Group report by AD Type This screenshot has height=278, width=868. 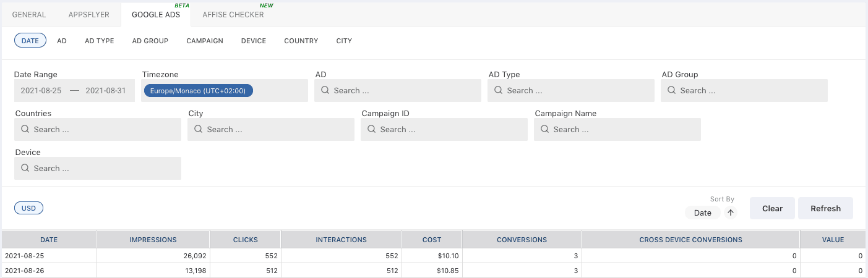(x=100, y=41)
